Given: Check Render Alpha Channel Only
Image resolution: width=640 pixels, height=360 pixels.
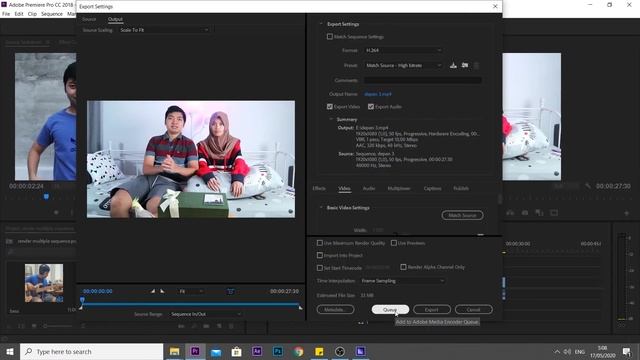Looking at the screenshot, I should point(403,267).
